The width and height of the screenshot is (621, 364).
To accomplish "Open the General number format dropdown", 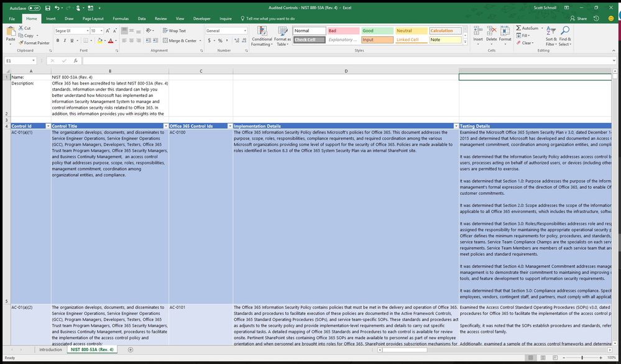I will pyautogui.click(x=245, y=30).
